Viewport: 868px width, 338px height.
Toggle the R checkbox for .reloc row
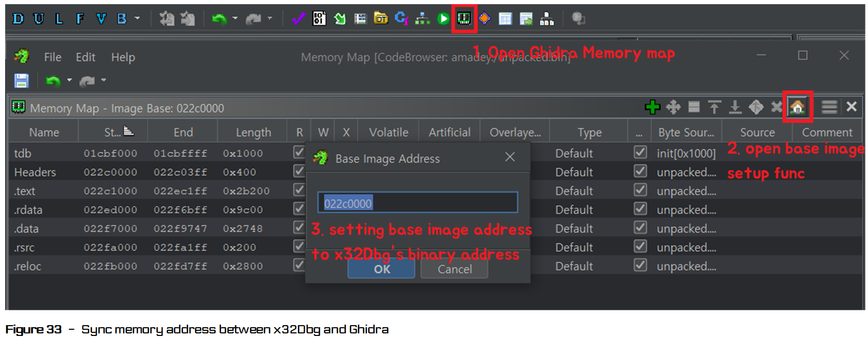[x=299, y=265]
